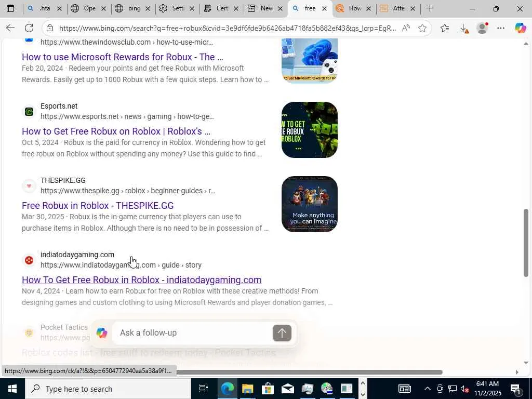Turn on Read aloud icon
The image size is (532, 399).
[x=406, y=28]
